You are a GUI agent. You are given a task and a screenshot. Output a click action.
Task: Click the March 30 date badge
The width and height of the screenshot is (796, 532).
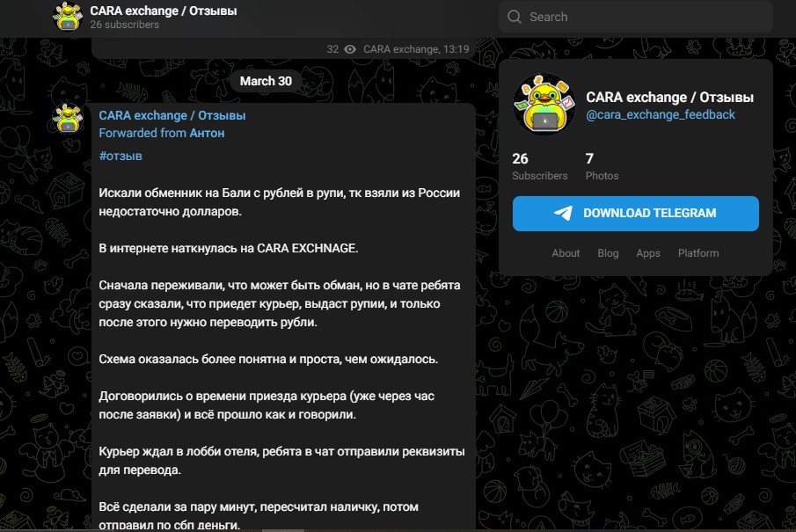click(x=266, y=80)
